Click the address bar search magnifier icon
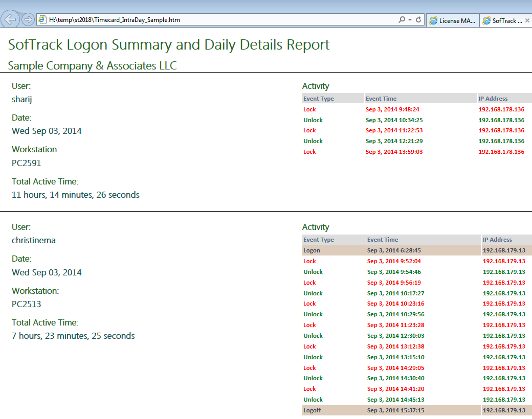 click(x=402, y=20)
